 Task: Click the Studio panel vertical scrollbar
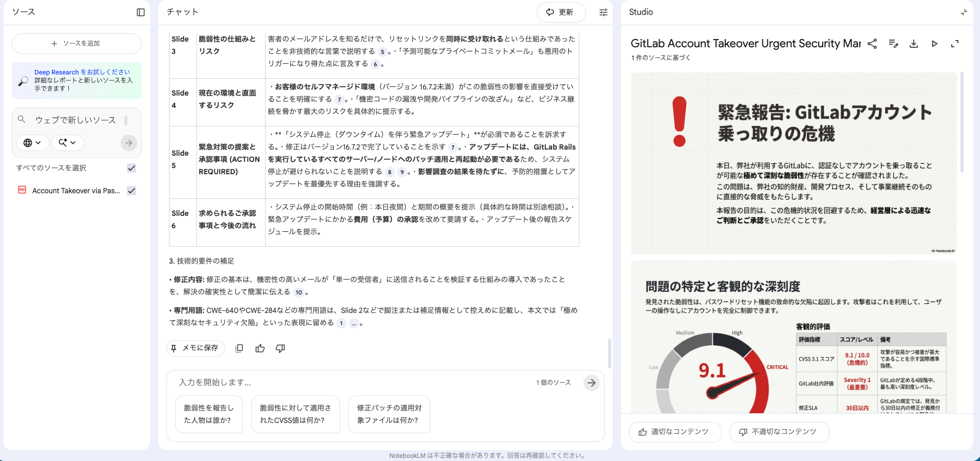(x=962, y=122)
